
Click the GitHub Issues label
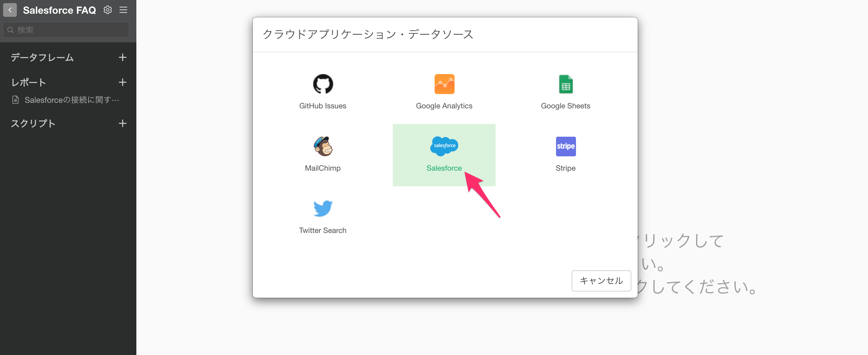pos(323,106)
